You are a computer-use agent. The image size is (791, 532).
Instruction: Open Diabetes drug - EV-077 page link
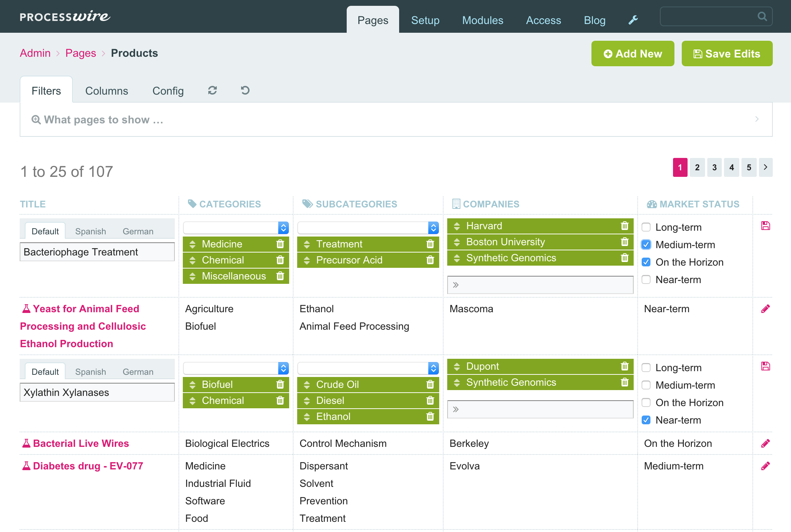(88, 466)
